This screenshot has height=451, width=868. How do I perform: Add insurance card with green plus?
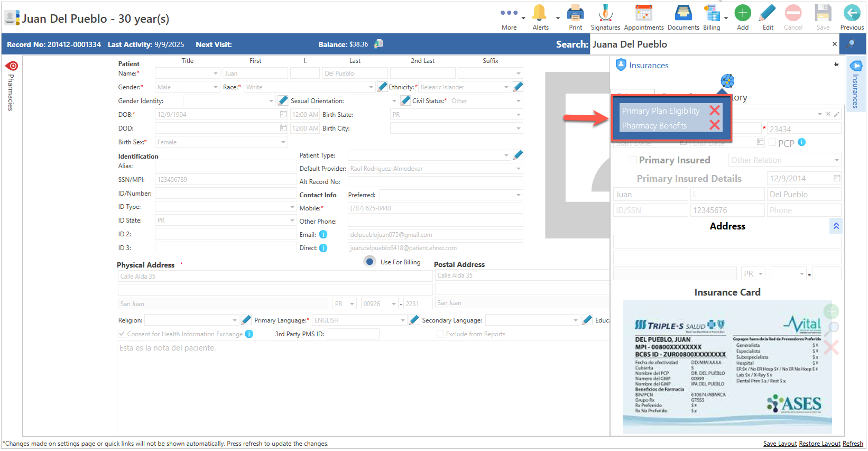click(831, 311)
